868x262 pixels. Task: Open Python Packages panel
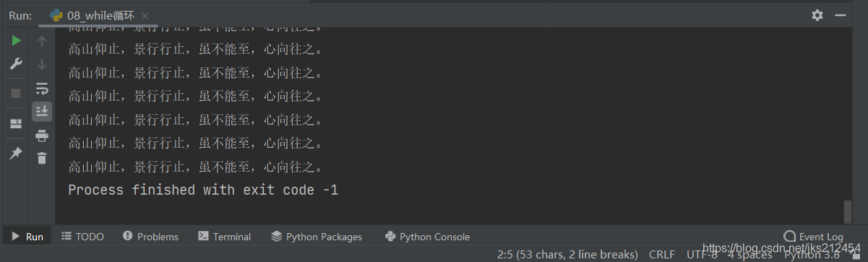(317, 237)
